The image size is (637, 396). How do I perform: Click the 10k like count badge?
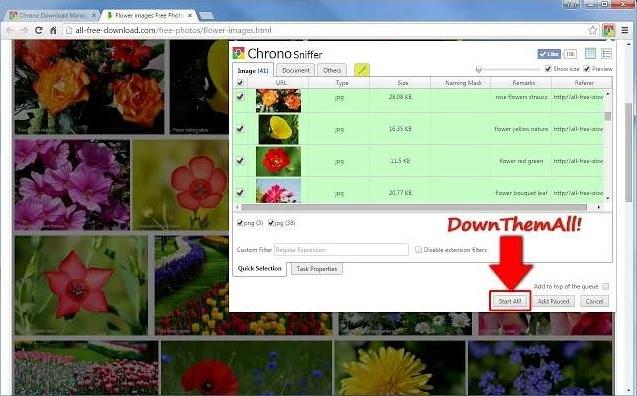[570, 54]
